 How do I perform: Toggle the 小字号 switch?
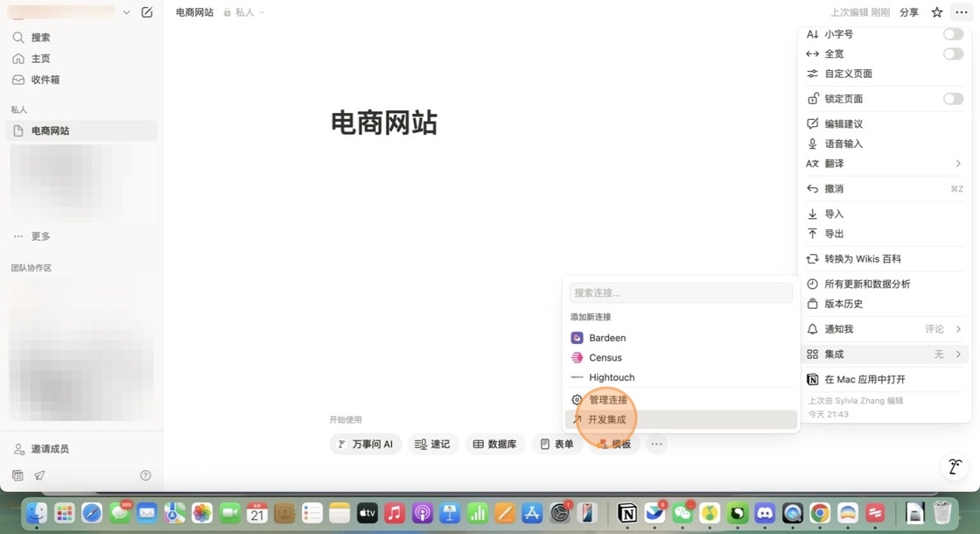pyautogui.click(x=953, y=34)
